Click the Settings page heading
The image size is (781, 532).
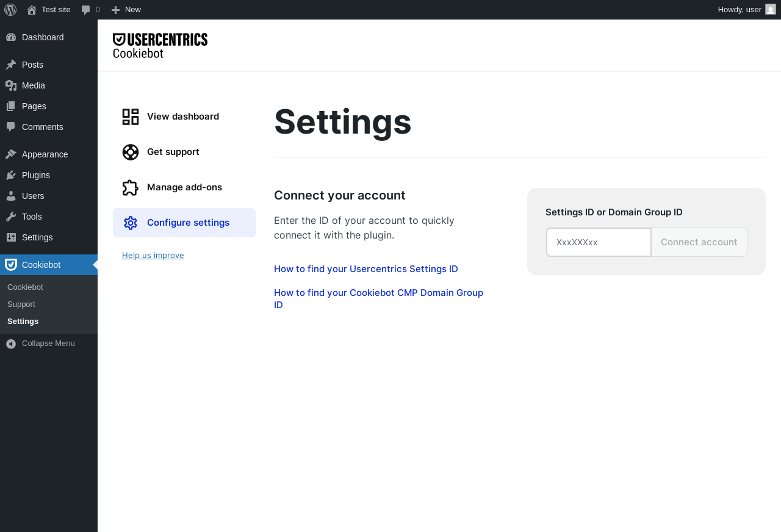click(x=343, y=121)
